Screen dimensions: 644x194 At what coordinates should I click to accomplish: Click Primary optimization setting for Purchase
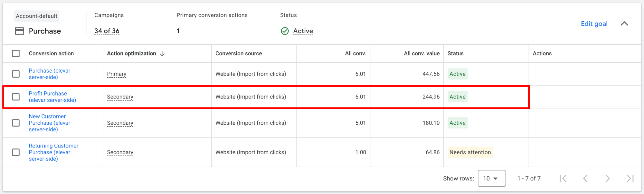(x=117, y=74)
